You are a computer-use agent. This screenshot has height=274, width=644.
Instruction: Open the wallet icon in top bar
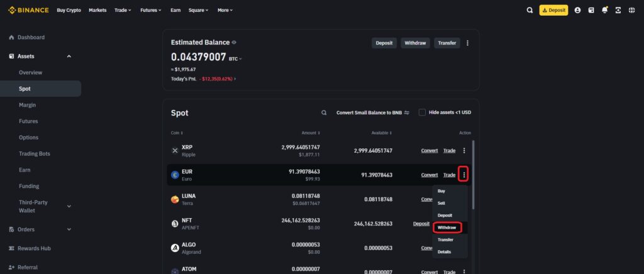[x=591, y=10]
